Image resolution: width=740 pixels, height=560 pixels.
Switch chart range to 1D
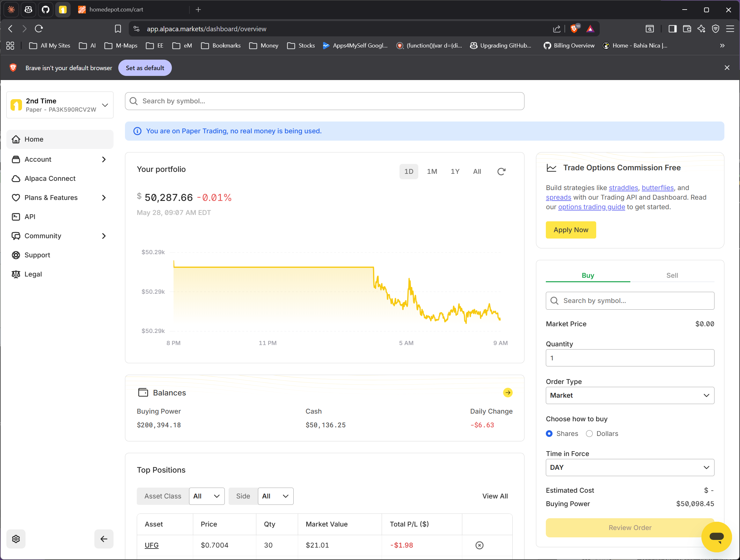pyautogui.click(x=408, y=172)
